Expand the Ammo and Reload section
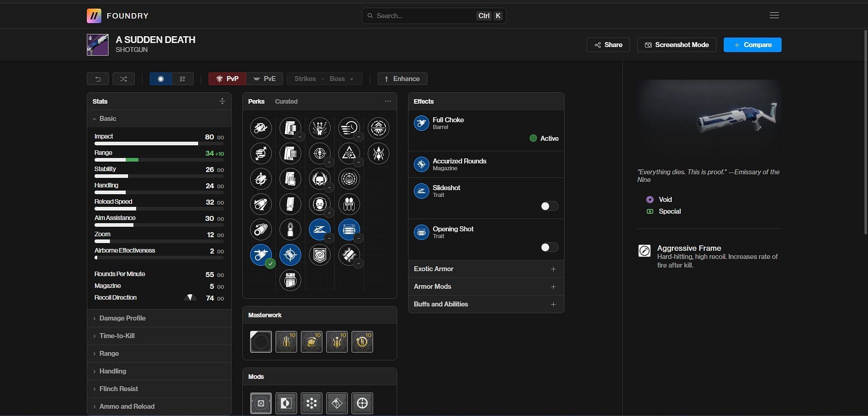The image size is (868, 416). [159, 406]
